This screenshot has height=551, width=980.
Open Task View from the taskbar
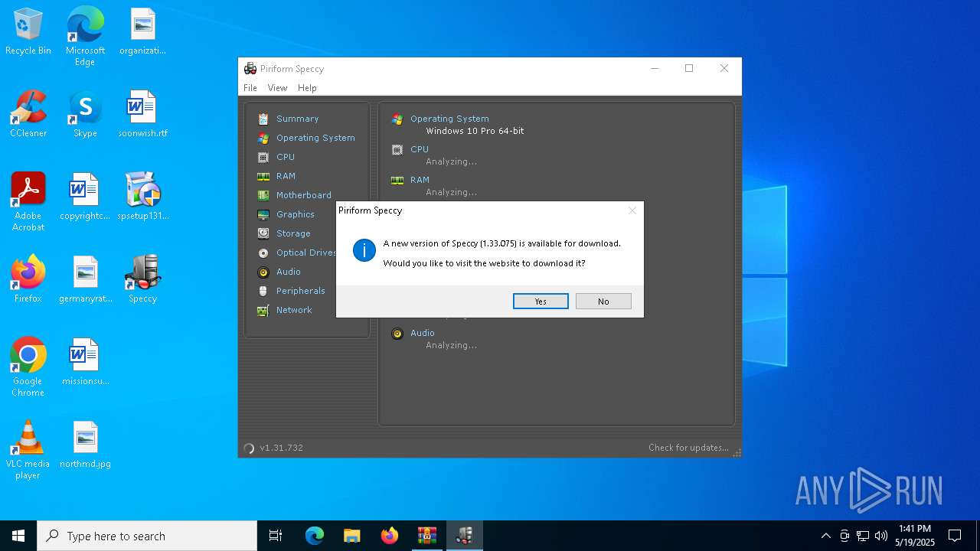tap(276, 536)
